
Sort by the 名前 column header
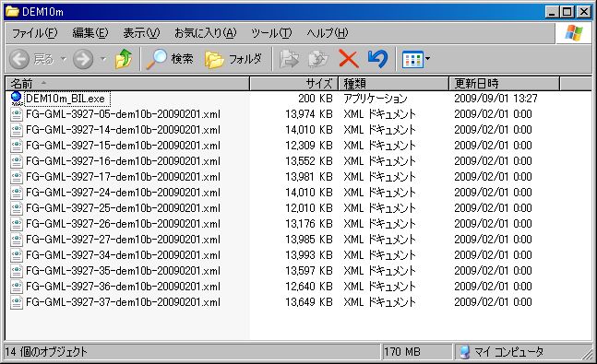pos(127,83)
